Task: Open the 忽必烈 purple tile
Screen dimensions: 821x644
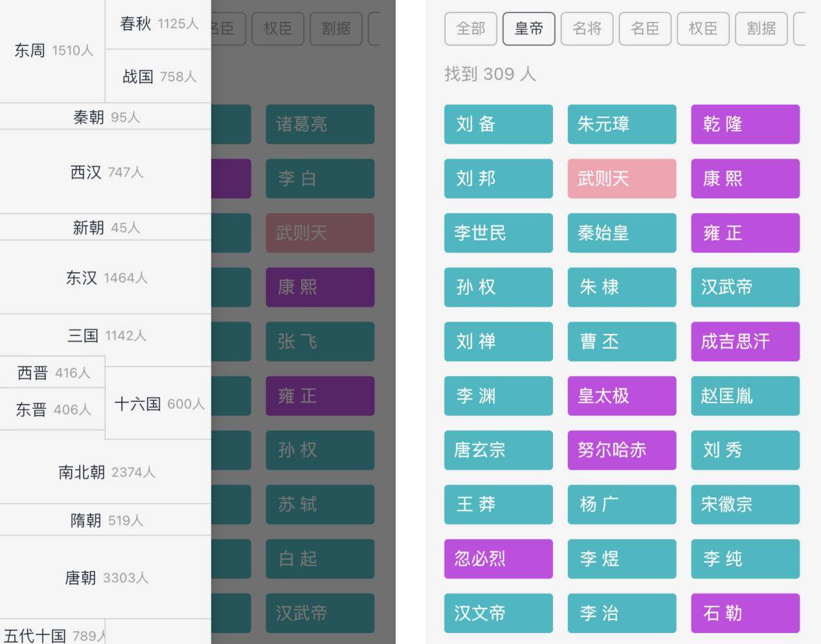Action: click(x=498, y=559)
